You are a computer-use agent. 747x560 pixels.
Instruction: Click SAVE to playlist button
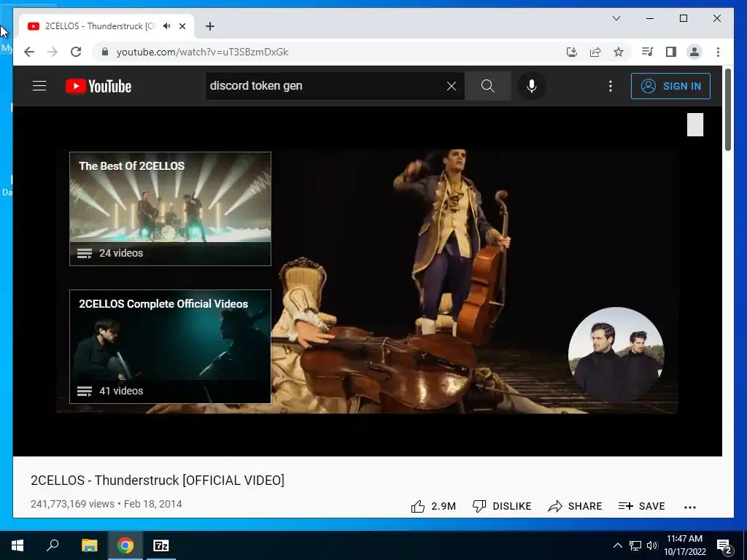pos(641,506)
